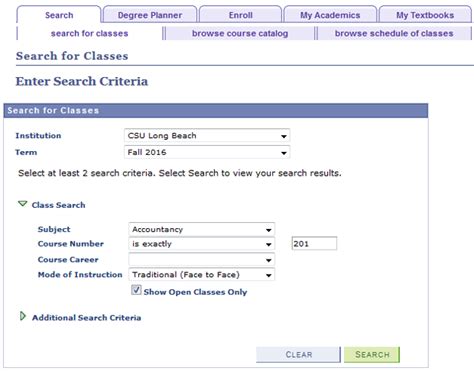Switch to the Degree Planner tab
Image resolution: width=474 pixels, height=371 pixels.
click(x=150, y=15)
